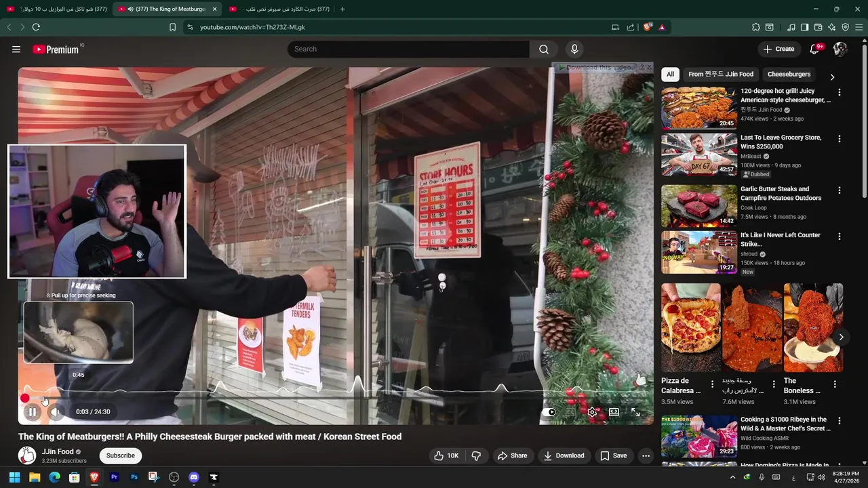The image size is (868, 488).
Task: Open Windows Start menu
Action: coord(14,477)
